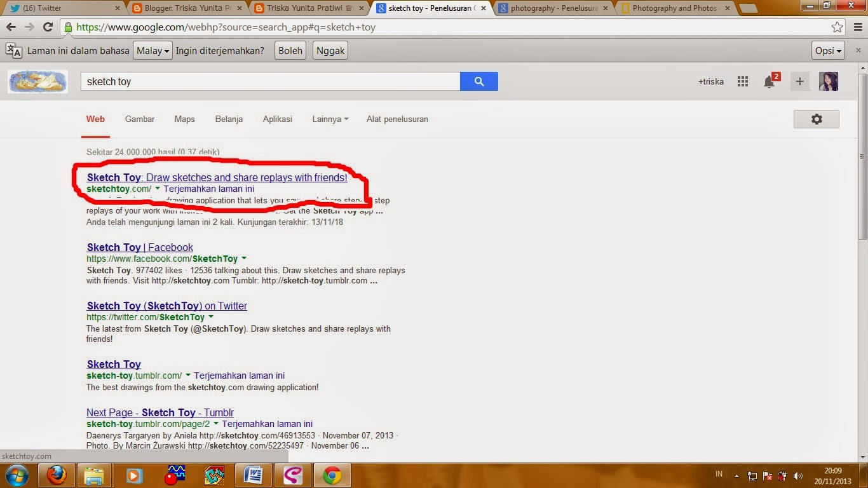
Task: Reload the page with the refresh icon
Action: [x=48, y=27]
